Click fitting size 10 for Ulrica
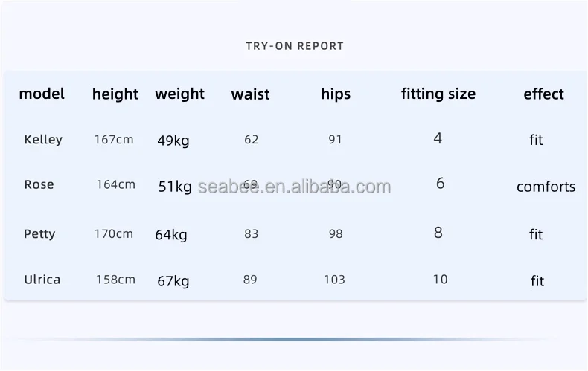This screenshot has height=371, width=588. (440, 280)
